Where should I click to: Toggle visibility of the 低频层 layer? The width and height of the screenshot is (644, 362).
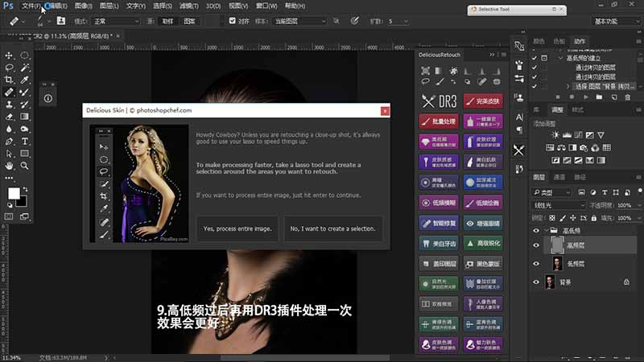537,263
